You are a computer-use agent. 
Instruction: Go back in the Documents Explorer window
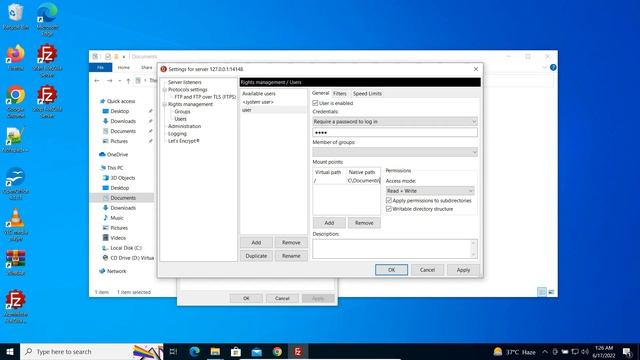click(x=97, y=81)
